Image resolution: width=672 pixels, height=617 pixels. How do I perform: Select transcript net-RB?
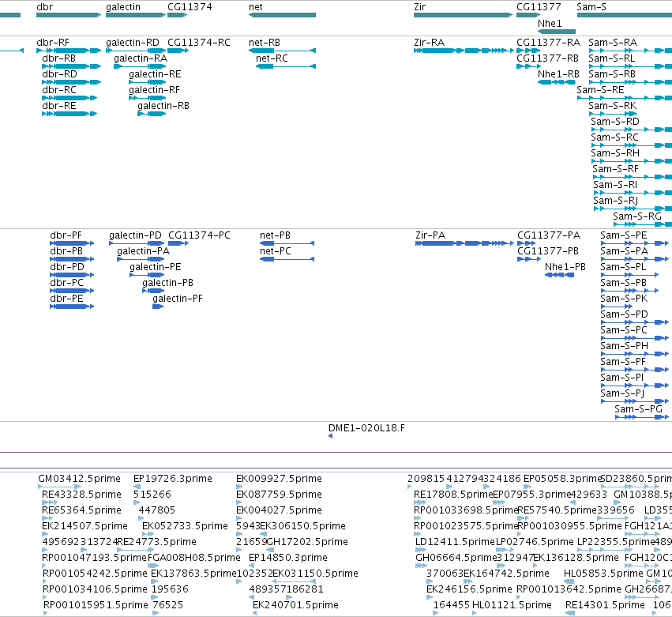point(282,51)
